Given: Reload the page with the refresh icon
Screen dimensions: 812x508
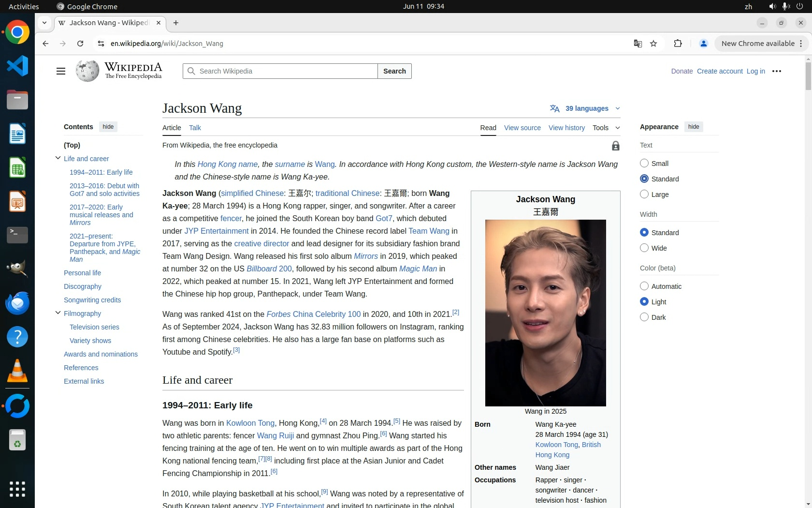Looking at the screenshot, I should (80, 44).
